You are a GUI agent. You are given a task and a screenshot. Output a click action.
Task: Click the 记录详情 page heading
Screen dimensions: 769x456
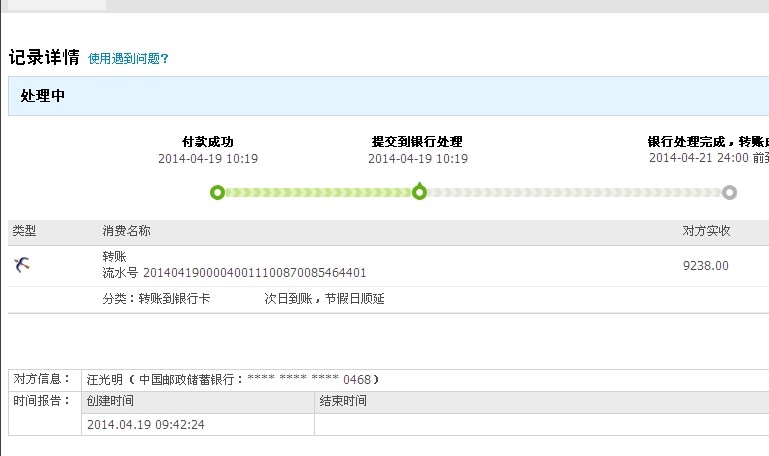[44, 57]
